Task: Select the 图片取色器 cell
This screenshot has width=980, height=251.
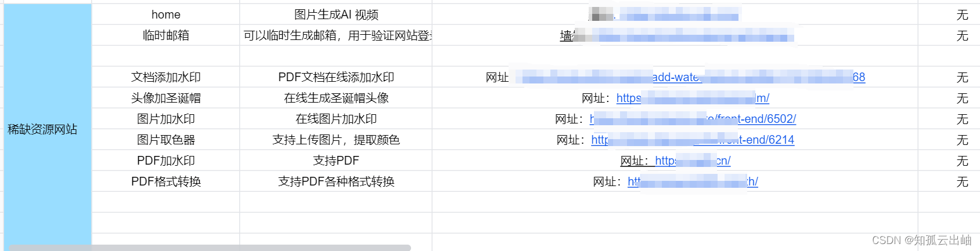Action: (166, 140)
